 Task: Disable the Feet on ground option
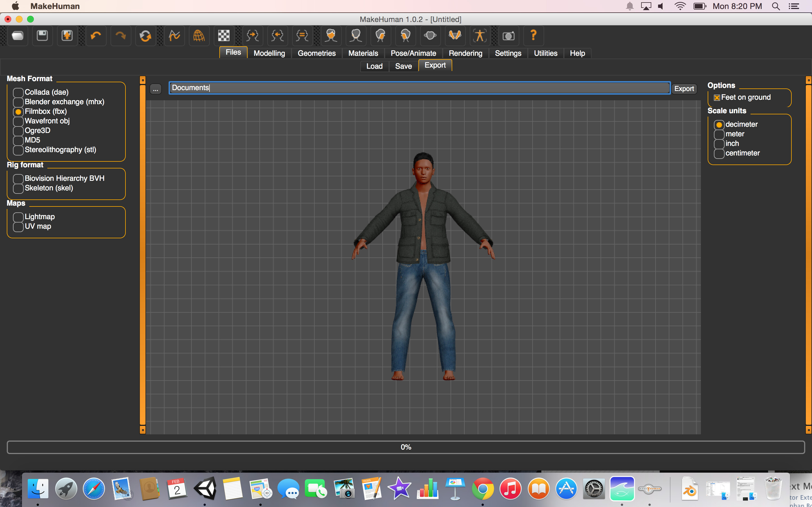(717, 97)
